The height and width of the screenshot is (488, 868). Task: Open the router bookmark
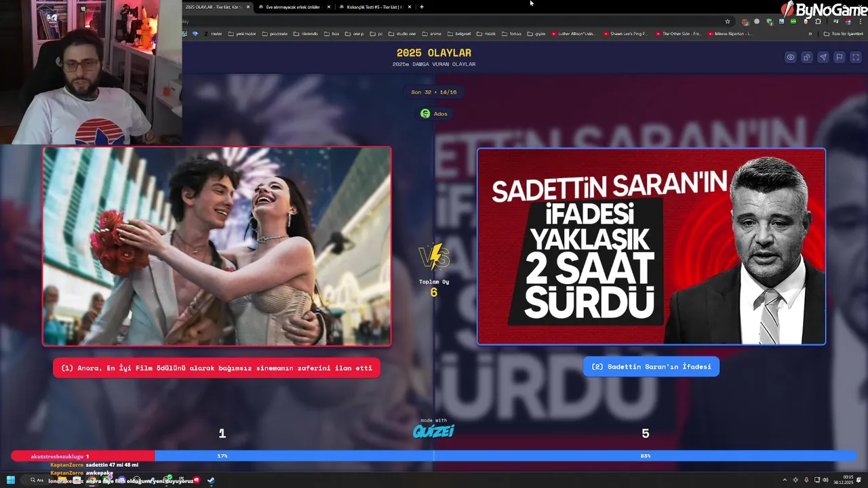pyautogui.click(x=213, y=33)
